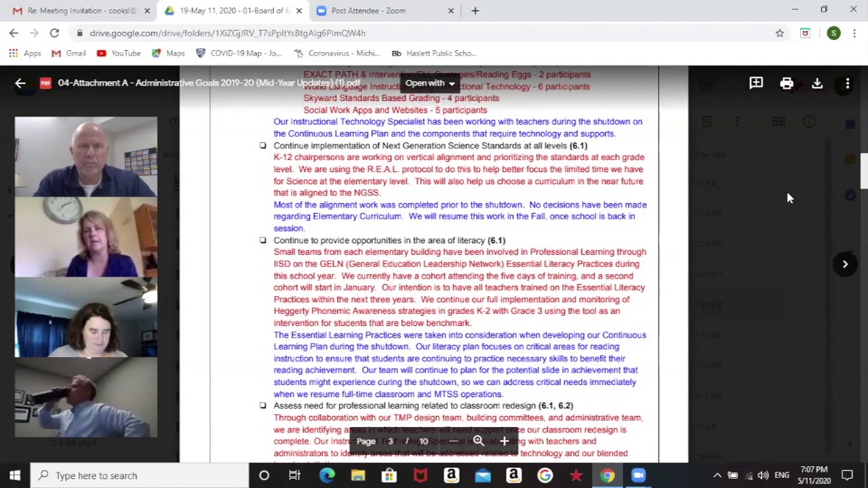Click browser forward button

[34, 33]
